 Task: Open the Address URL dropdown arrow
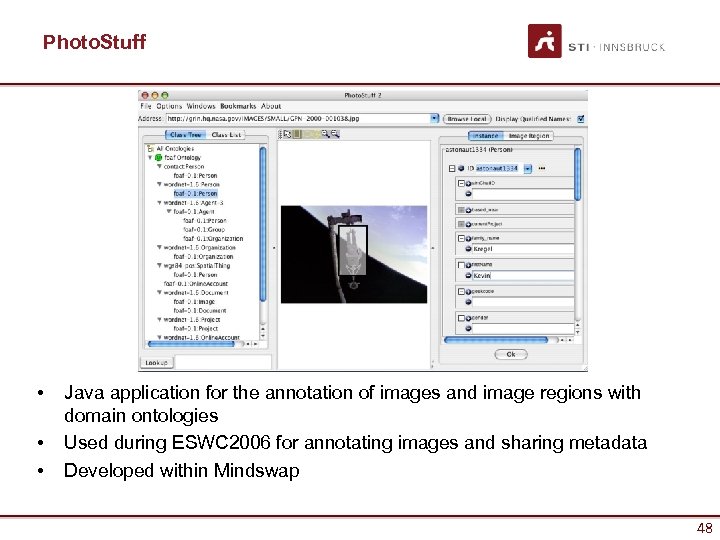click(x=434, y=118)
